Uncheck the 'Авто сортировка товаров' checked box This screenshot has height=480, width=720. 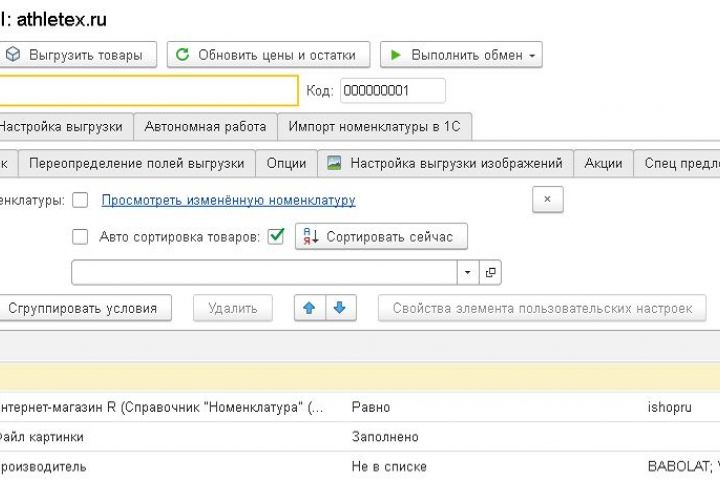(276, 236)
